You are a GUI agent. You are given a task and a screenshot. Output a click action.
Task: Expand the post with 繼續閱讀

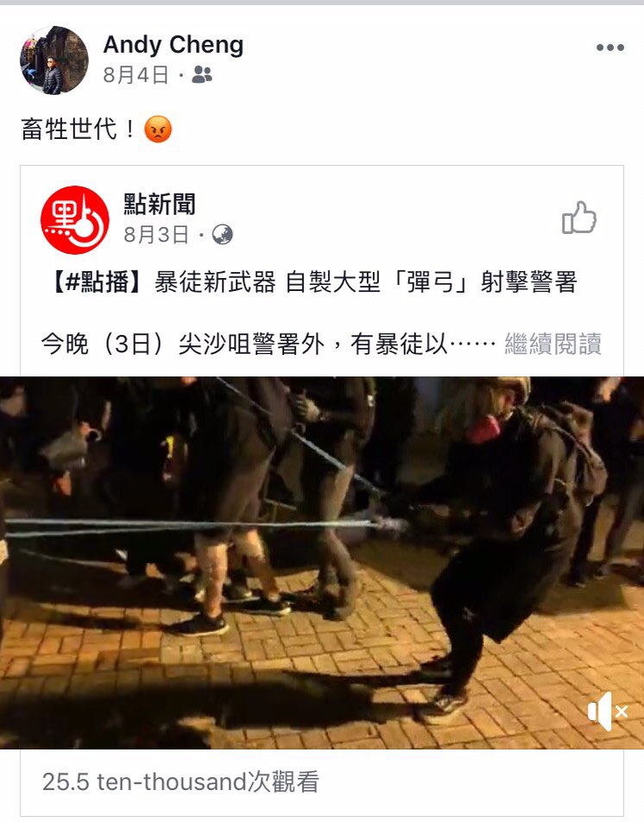pyautogui.click(x=552, y=345)
